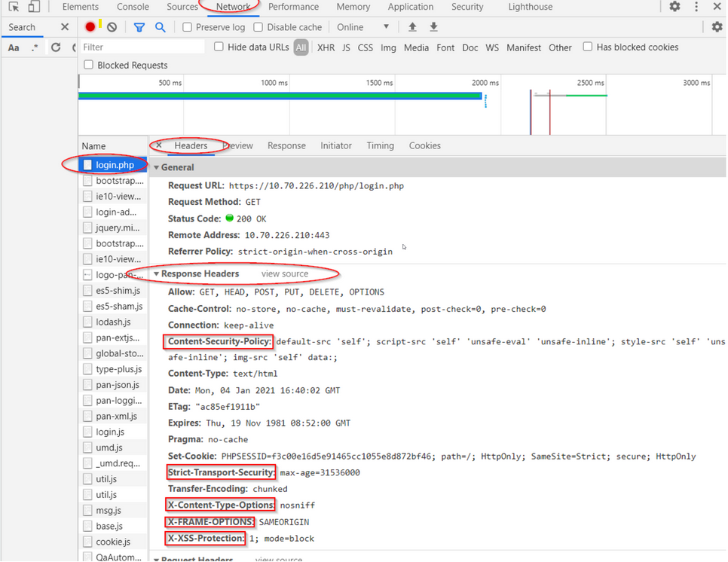Open the Timing tab for login.php
728x562 pixels.
380,145
